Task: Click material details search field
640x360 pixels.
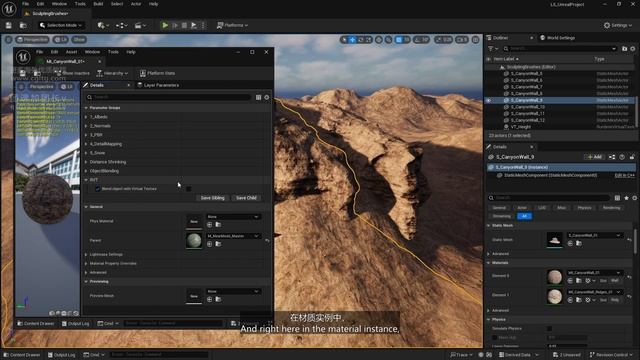Action: coord(168,97)
